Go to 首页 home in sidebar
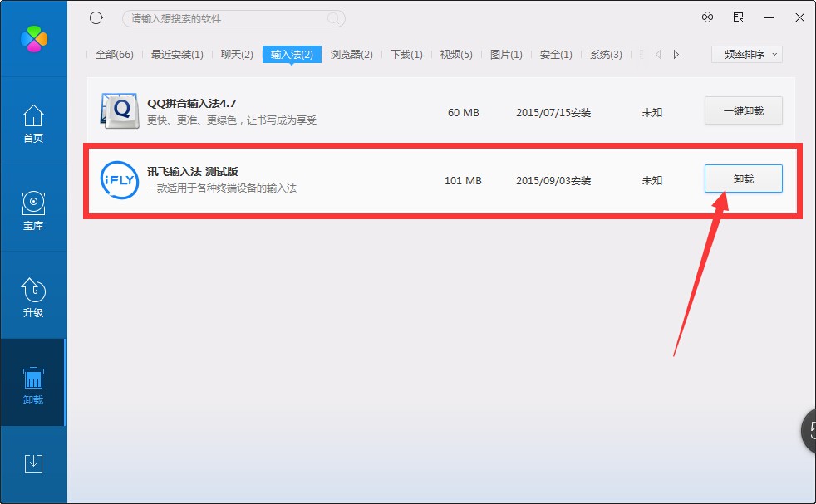This screenshot has height=504, width=816. 33,124
